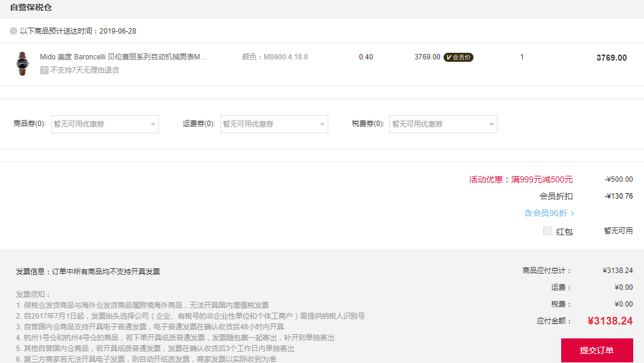
Task: Click the 自营保税仓 section heading
Action: point(31,7)
